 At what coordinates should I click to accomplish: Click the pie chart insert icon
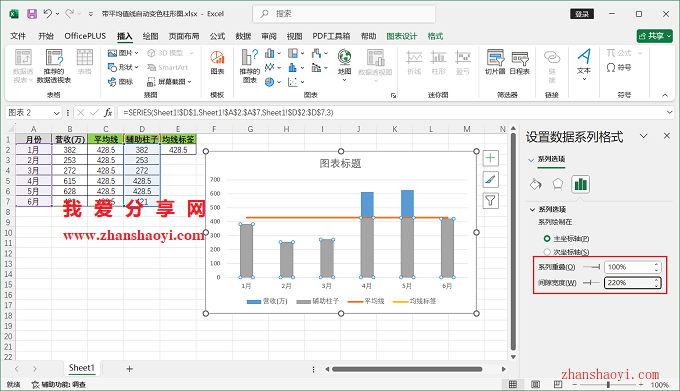coord(270,81)
